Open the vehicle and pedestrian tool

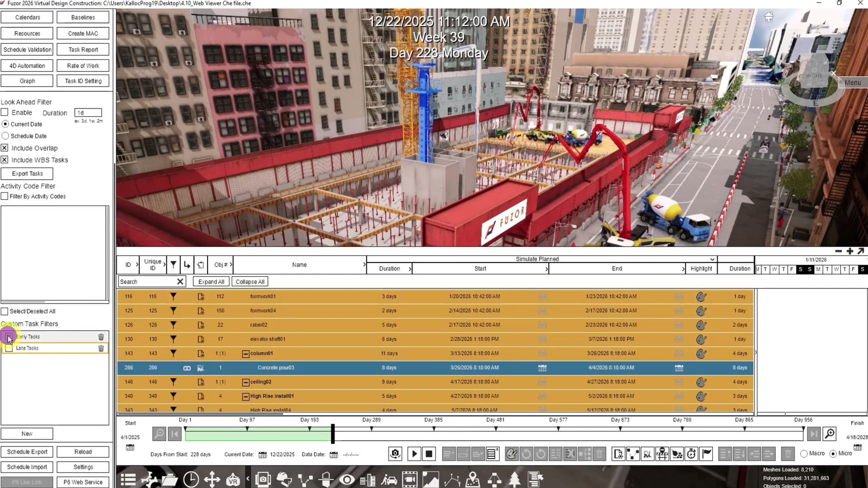389,479
